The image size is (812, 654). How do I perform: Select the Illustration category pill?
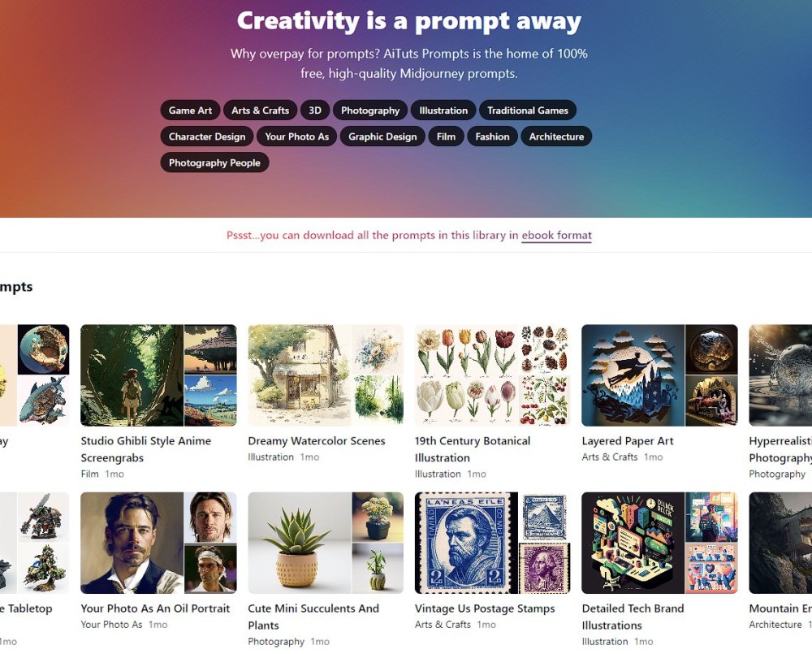point(443,110)
